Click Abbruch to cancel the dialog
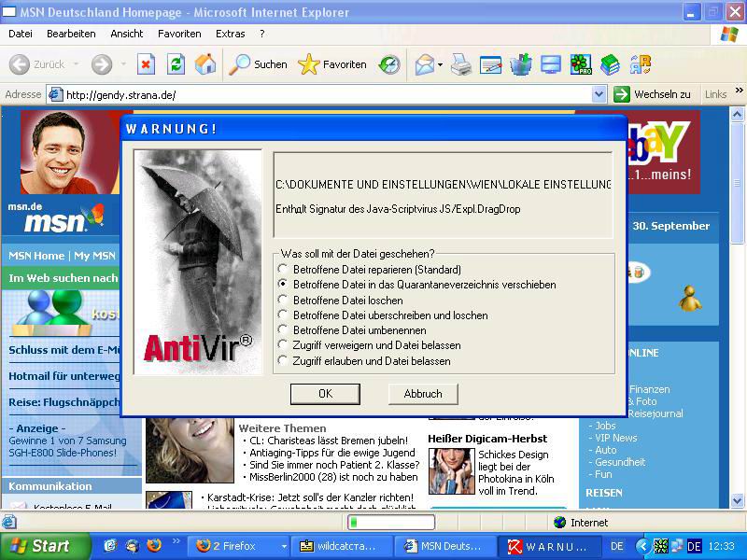Viewport: 747px width, 560px height. coord(423,394)
